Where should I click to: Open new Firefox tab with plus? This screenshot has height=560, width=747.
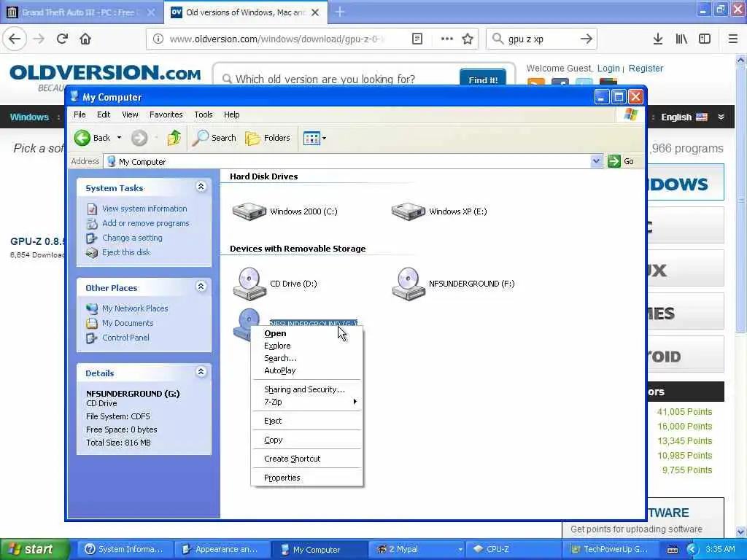point(340,12)
